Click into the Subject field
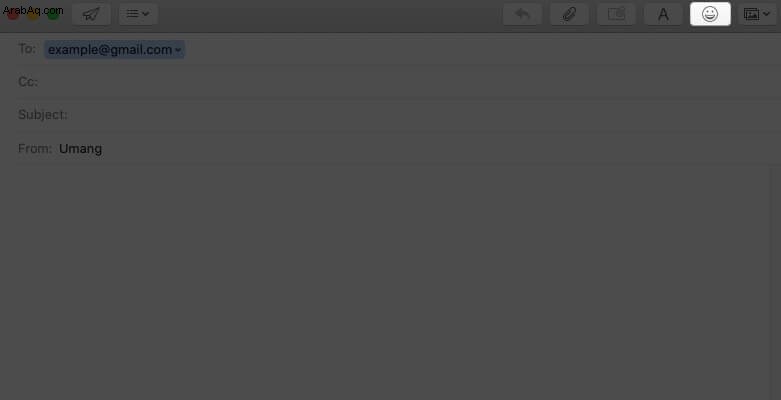The width and height of the screenshot is (781, 400). tap(423, 115)
